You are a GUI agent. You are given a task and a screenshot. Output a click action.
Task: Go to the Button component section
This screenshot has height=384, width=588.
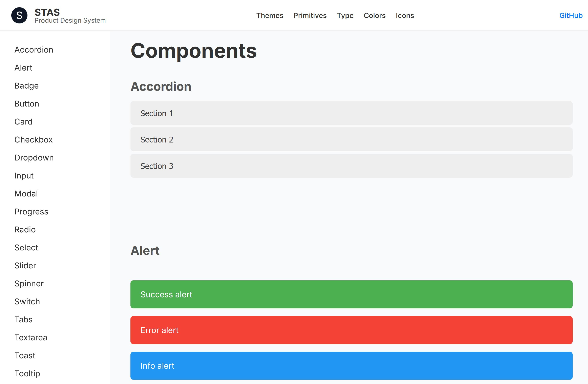27,104
